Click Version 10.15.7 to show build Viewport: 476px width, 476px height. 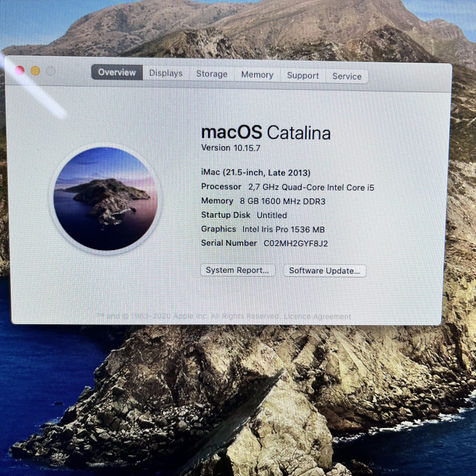pos(231,148)
